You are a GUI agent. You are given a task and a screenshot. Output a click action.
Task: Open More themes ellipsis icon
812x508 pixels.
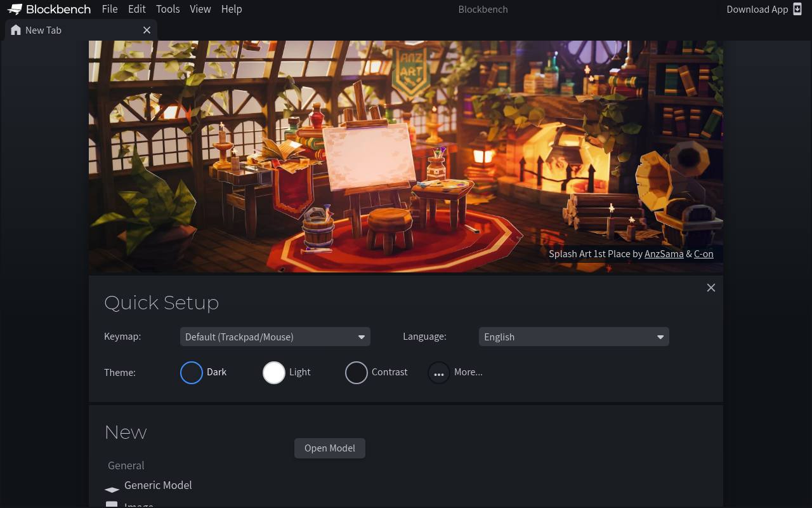(438, 373)
